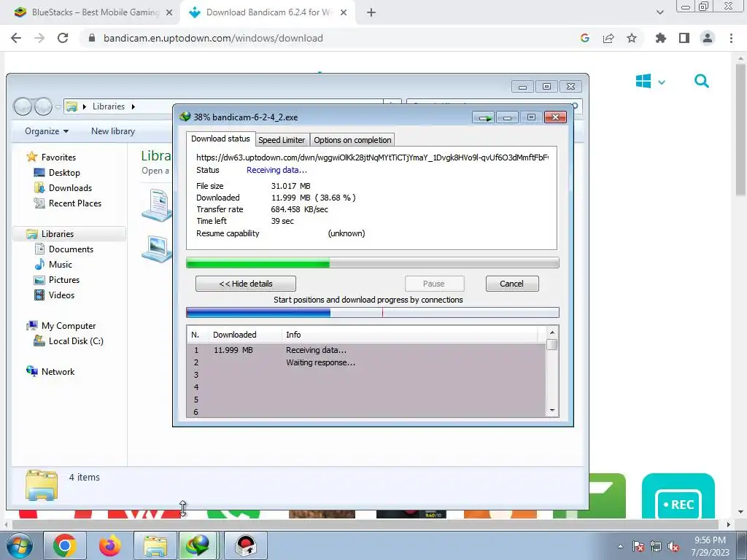Click the muted volume tray icon
This screenshot has height=560, width=747.
(673, 547)
